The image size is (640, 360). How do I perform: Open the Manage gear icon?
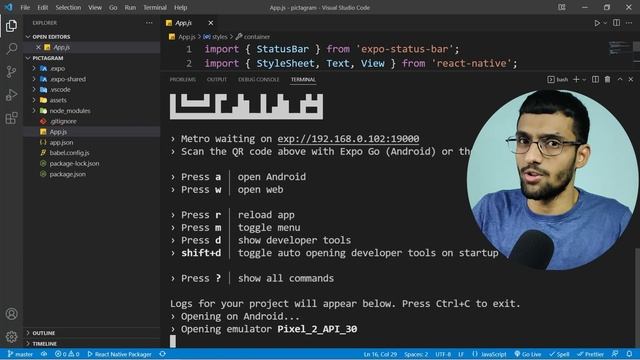(11, 337)
